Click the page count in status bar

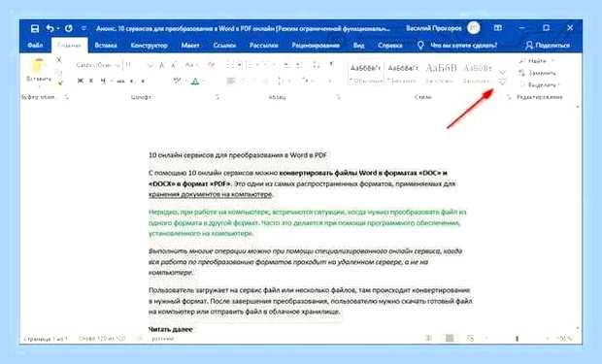46,339
